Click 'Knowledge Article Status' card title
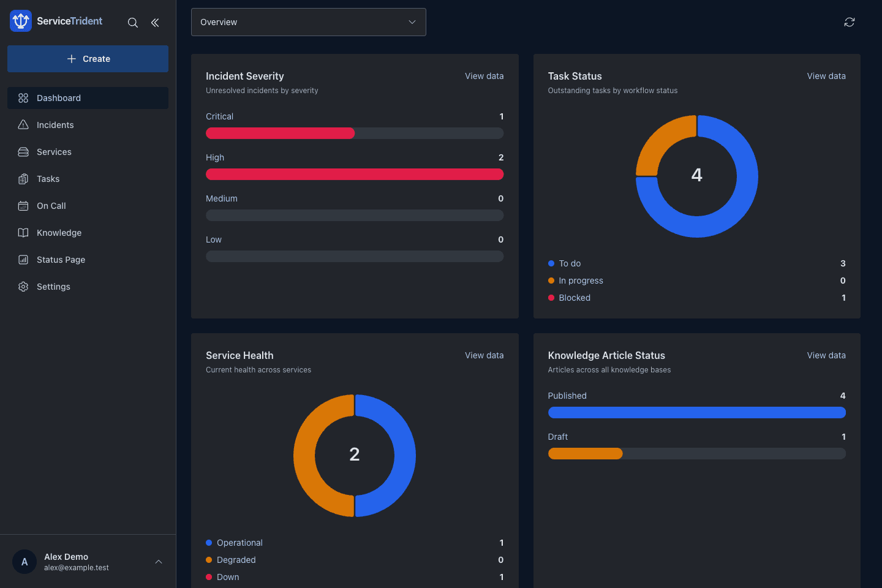Screen dimensions: 882x588 pos(606,355)
